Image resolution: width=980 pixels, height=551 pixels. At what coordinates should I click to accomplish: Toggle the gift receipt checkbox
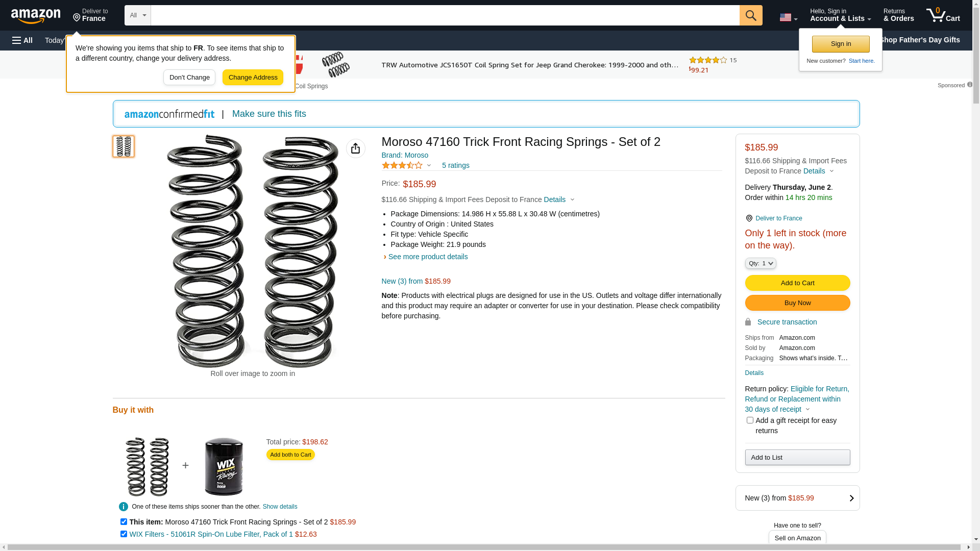point(750,420)
